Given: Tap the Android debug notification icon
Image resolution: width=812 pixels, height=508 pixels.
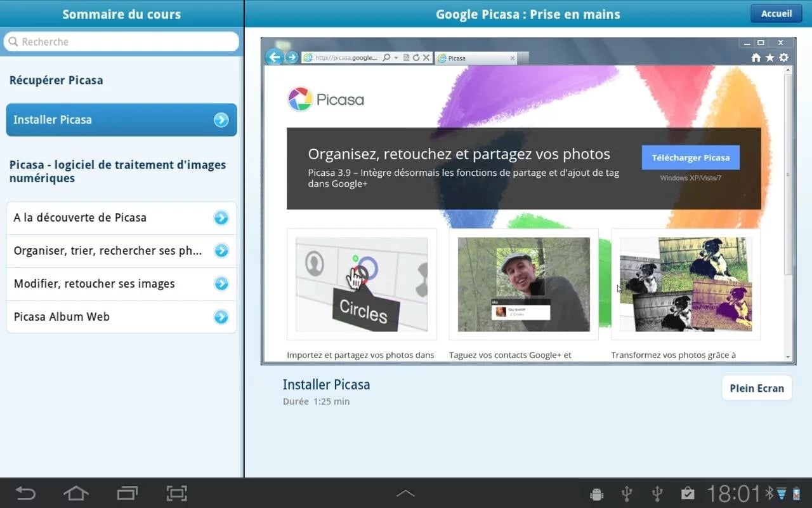Looking at the screenshot, I should 596,494.
